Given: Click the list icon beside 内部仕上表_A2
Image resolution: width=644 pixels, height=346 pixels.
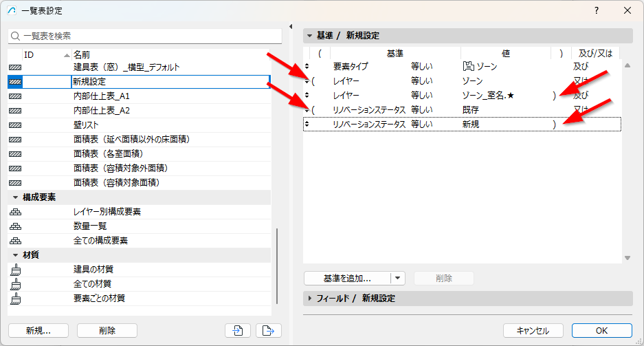Looking at the screenshot, I should [x=15, y=111].
